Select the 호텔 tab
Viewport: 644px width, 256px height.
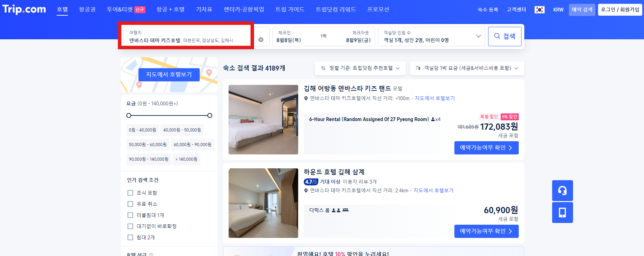(x=62, y=9)
